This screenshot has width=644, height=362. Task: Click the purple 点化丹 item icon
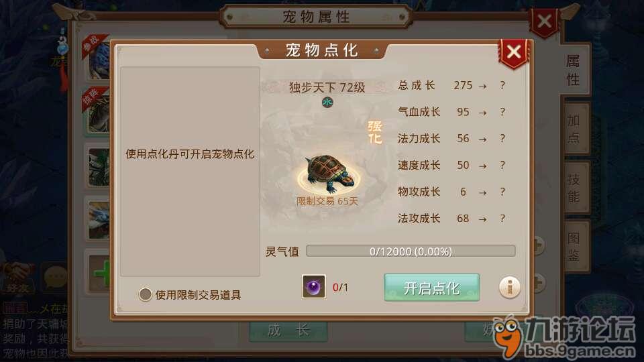coord(314,286)
